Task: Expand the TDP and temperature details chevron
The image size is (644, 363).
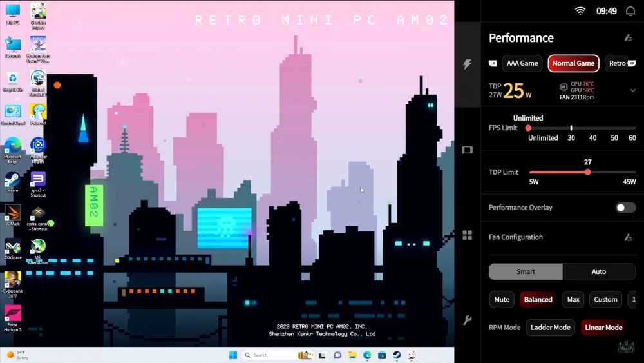Action: [x=632, y=91]
